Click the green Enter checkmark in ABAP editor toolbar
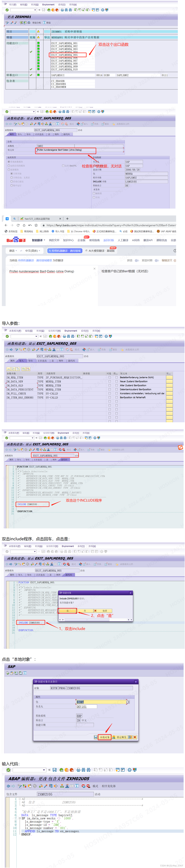This screenshot has width=185, height=868. (x=8, y=770)
